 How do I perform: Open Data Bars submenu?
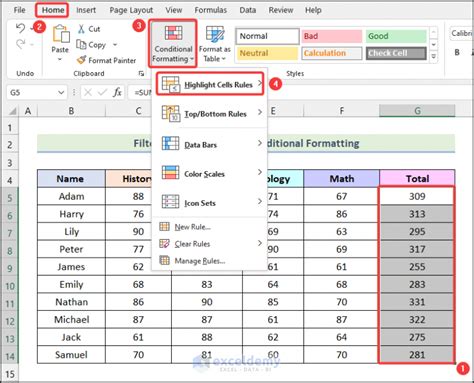click(210, 144)
